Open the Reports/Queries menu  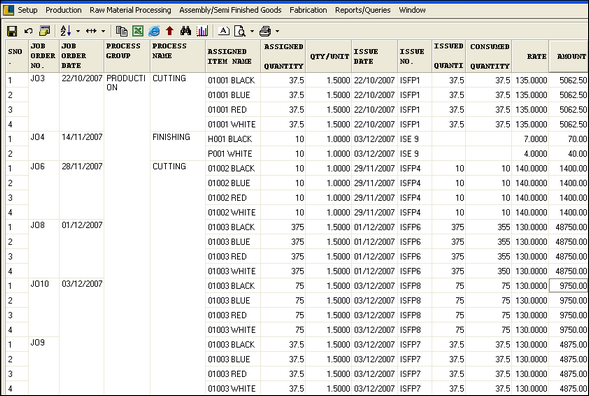(x=362, y=10)
